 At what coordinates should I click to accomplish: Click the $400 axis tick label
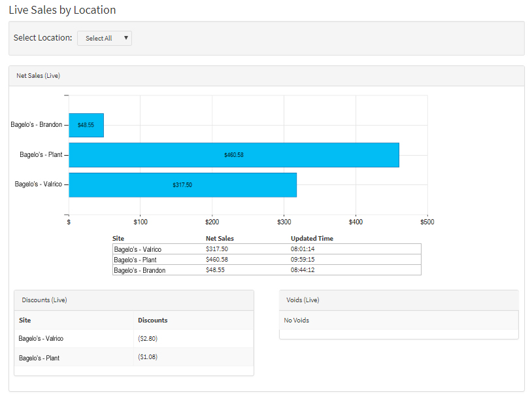pyautogui.click(x=356, y=222)
